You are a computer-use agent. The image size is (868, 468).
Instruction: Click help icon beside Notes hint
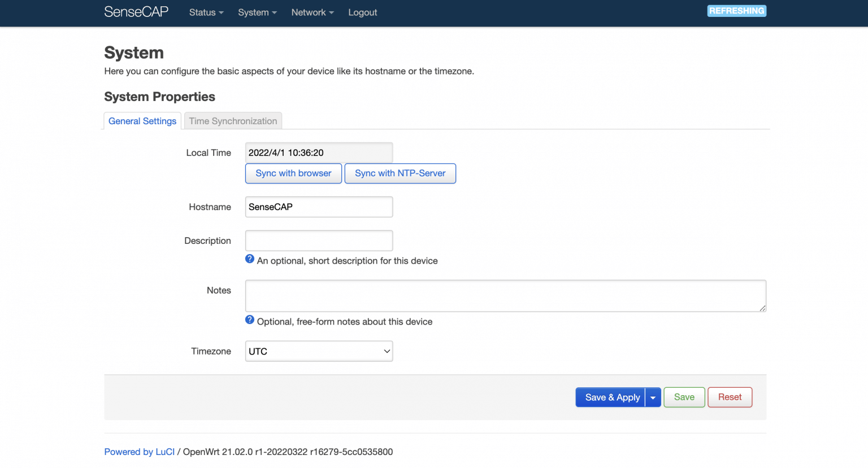(250, 320)
